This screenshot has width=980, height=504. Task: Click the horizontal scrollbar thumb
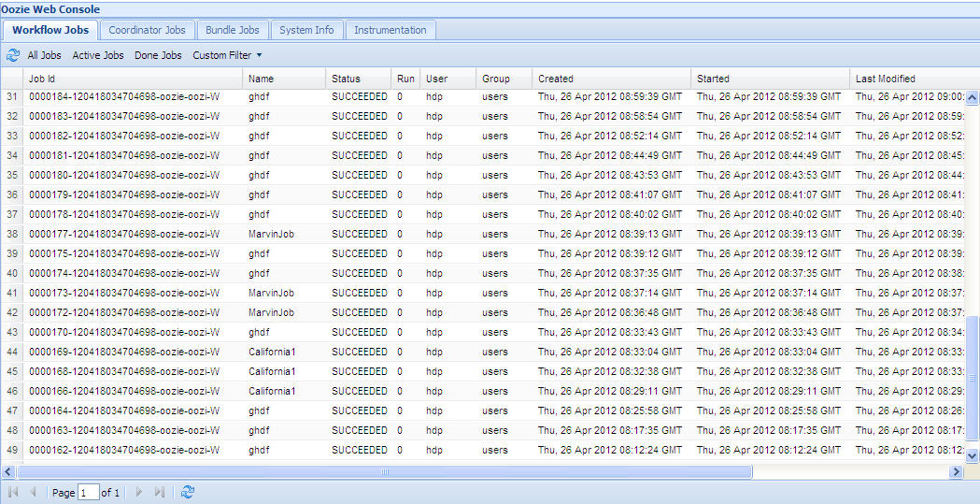point(384,471)
